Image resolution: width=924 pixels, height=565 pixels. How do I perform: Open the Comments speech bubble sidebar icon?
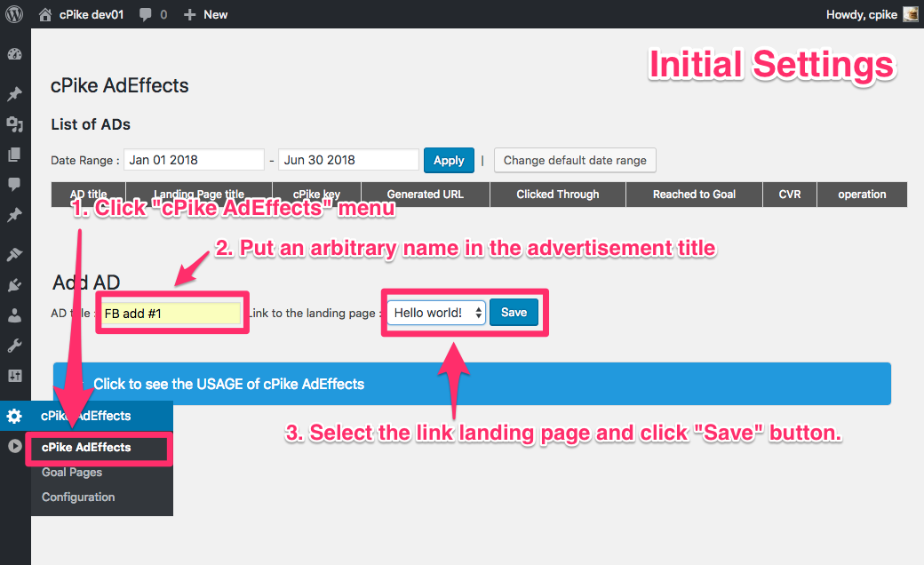(x=15, y=185)
